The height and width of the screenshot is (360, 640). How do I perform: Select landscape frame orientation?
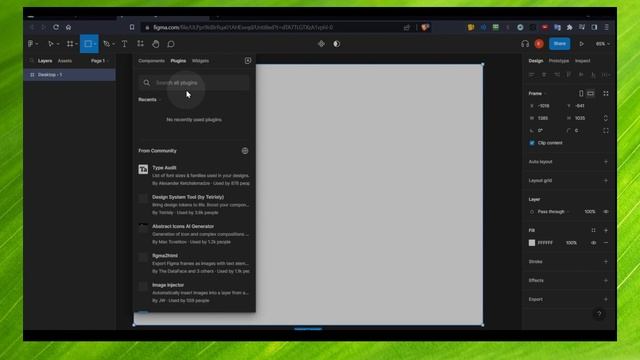pyautogui.click(x=591, y=93)
